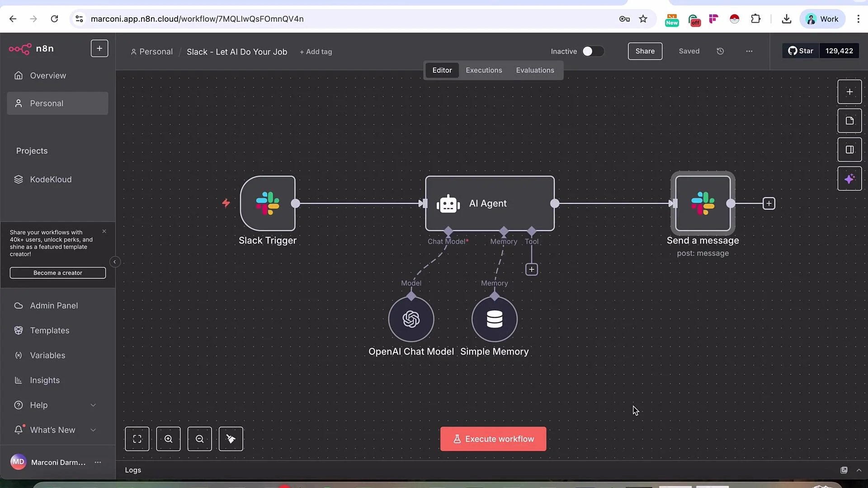The width and height of the screenshot is (868, 488).
Task: Click the red lightning trigger icon
Action: (226, 203)
